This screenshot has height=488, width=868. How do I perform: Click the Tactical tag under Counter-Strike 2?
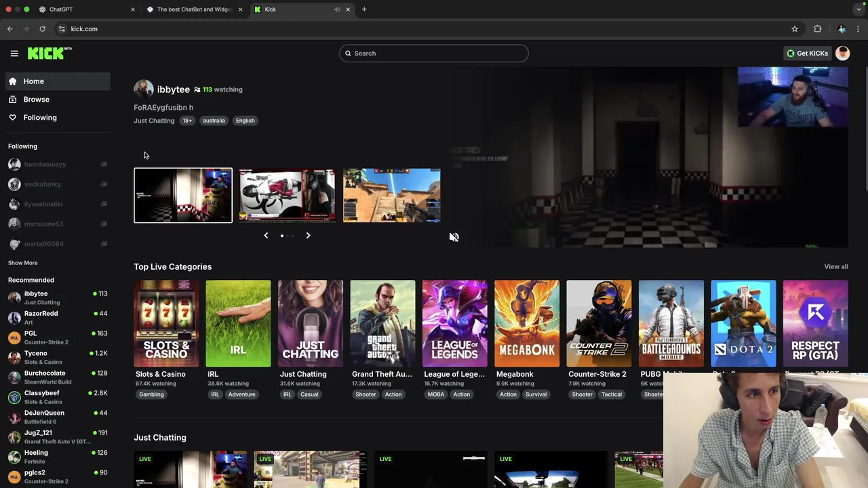(611, 394)
